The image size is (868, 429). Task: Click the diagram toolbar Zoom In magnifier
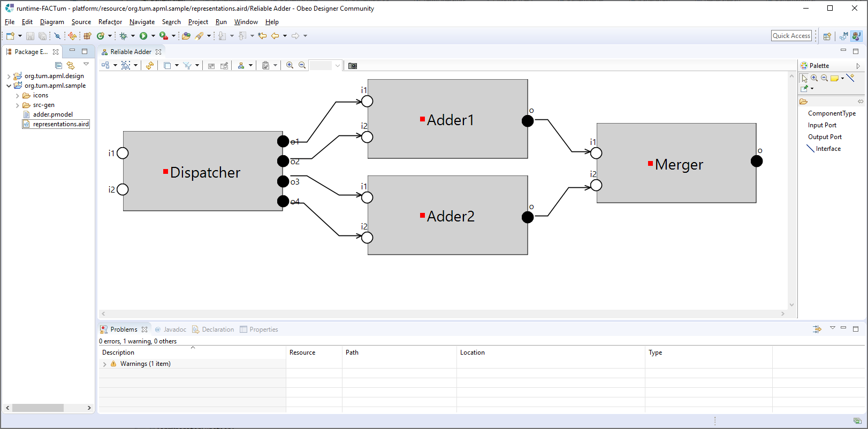pos(290,65)
